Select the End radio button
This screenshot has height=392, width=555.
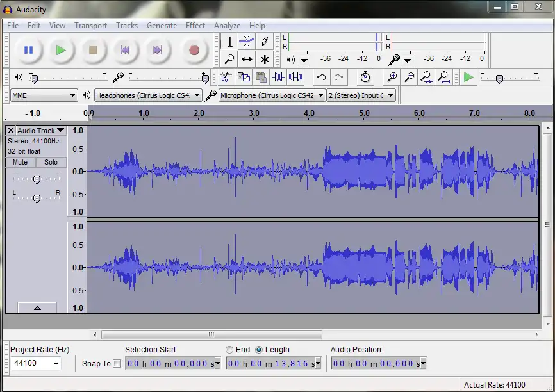229,350
